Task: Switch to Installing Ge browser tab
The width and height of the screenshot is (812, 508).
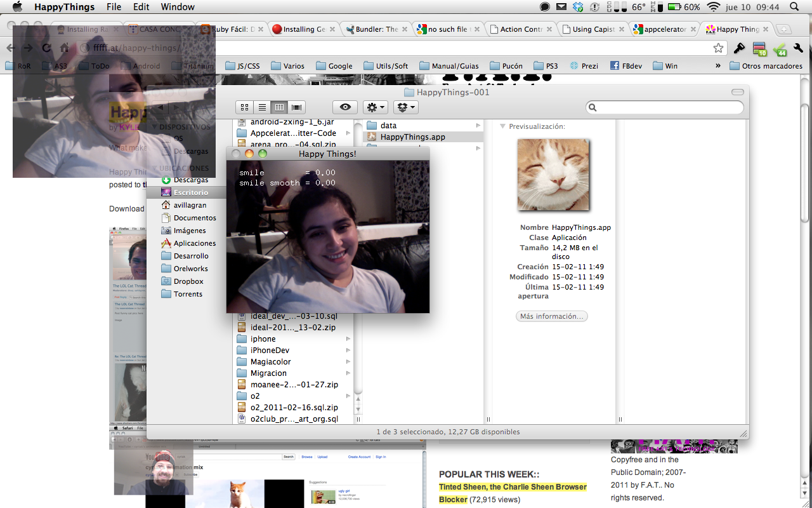Action: [303, 29]
